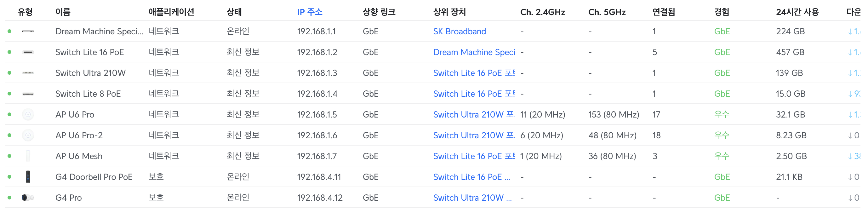Open parent device link for AP U6 Pro row
Image resolution: width=868 pixels, height=213 pixels.
[474, 115]
